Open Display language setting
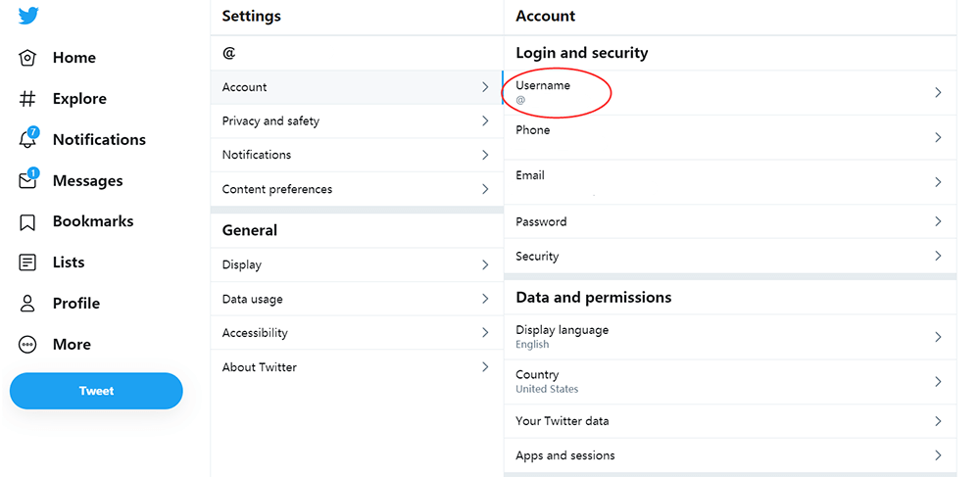The image size is (980, 477). (x=563, y=336)
